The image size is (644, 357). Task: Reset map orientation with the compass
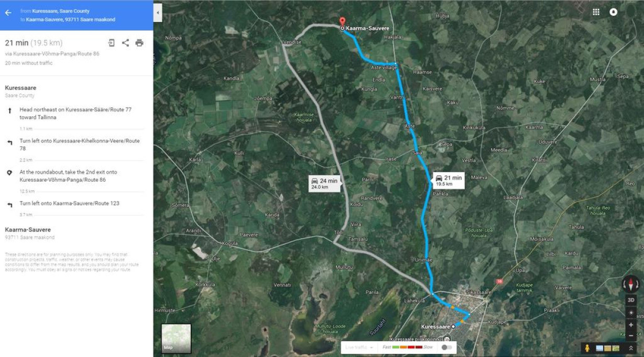pos(630,284)
